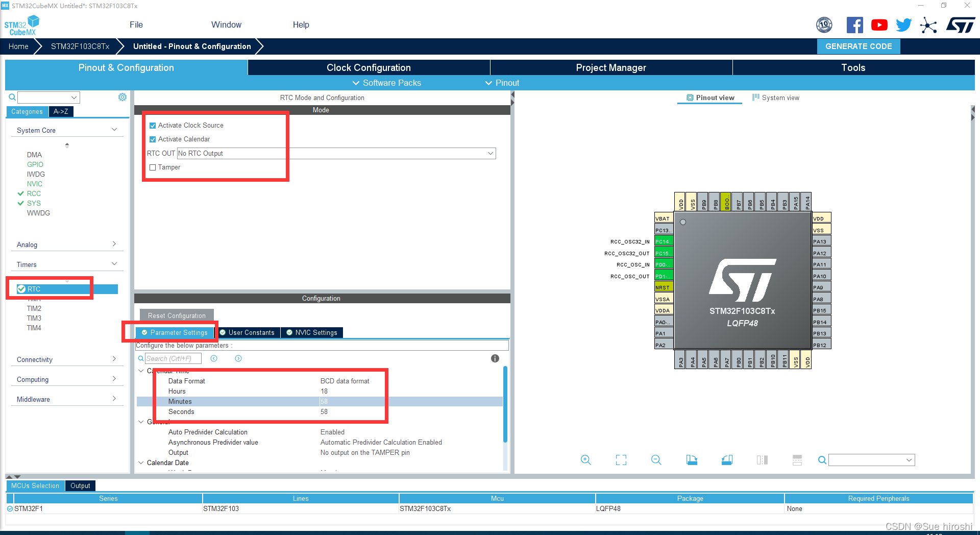The height and width of the screenshot is (535, 980).
Task: Select the VBAT pin on the chip
Action: coord(664,218)
